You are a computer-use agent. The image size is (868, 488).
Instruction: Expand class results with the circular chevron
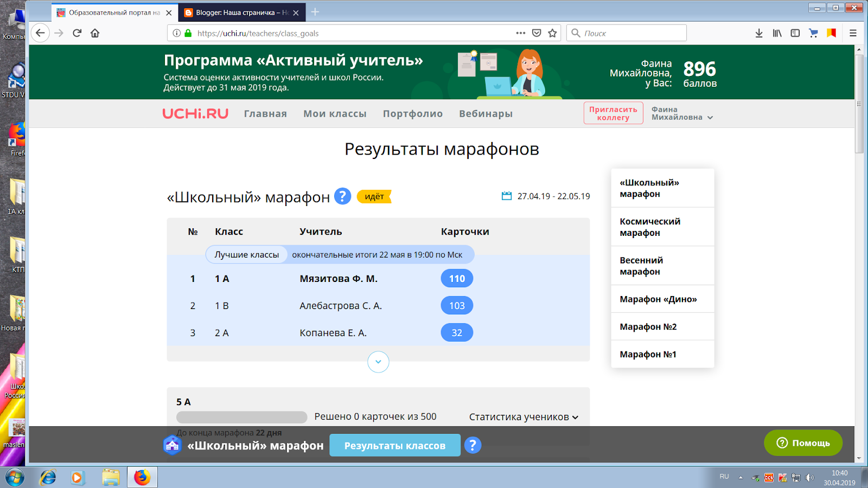[378, 362]
